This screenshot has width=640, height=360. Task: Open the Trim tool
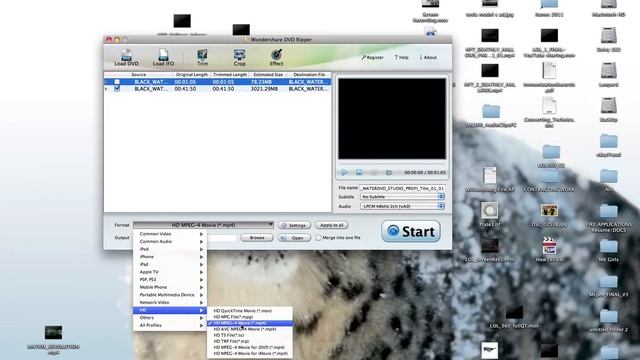(202, 58)
